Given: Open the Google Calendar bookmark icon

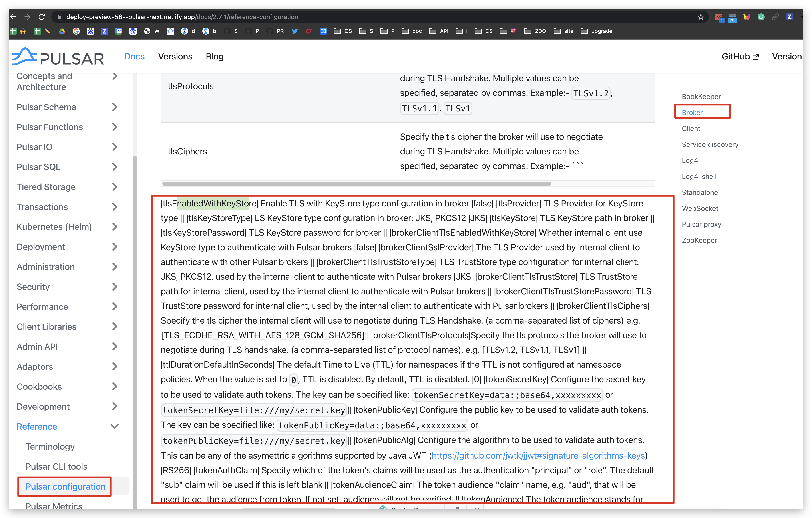Looking at the screenshot, I should pyautogui.click(x=119, y=31).
